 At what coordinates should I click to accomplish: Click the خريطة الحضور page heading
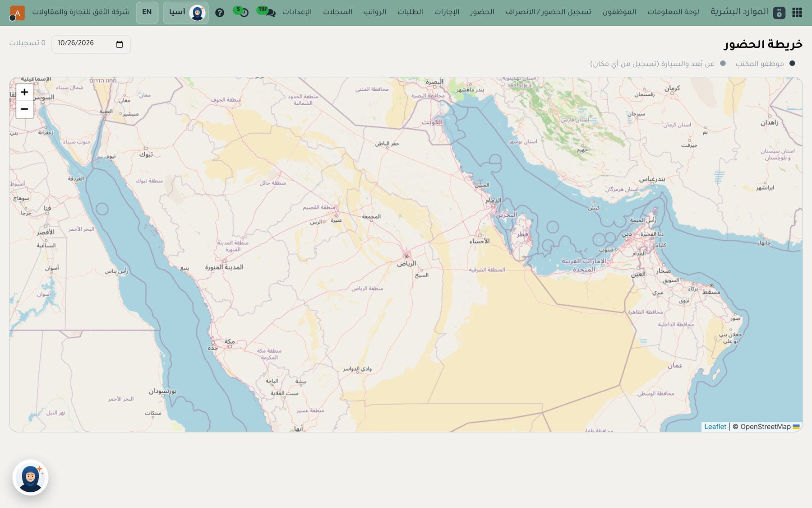[763, 44]
